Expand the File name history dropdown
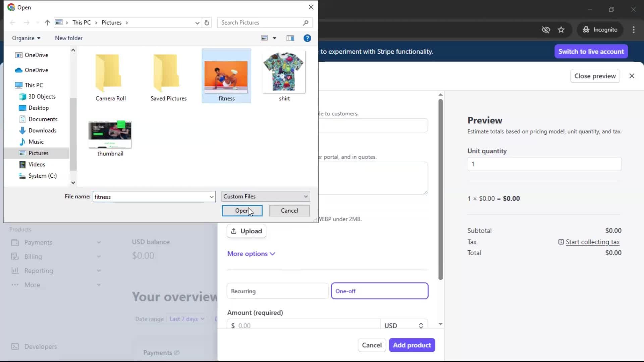The image size is (644, 362). click(211, 197)
